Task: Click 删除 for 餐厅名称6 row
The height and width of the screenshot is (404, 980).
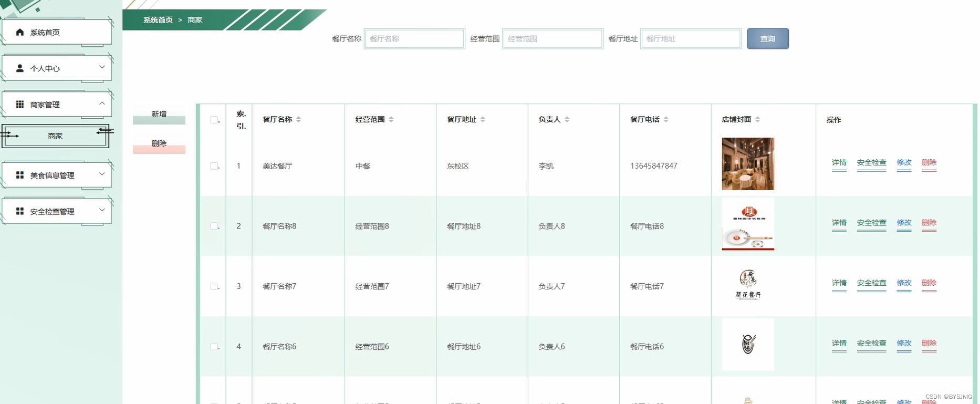Action: click(929, 344)
